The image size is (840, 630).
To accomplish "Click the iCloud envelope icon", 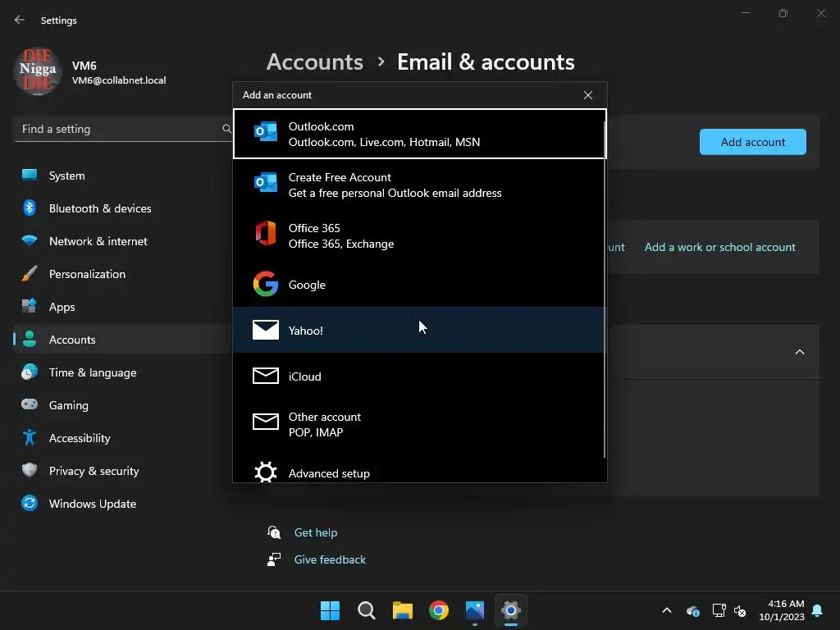I will [266, 376].
